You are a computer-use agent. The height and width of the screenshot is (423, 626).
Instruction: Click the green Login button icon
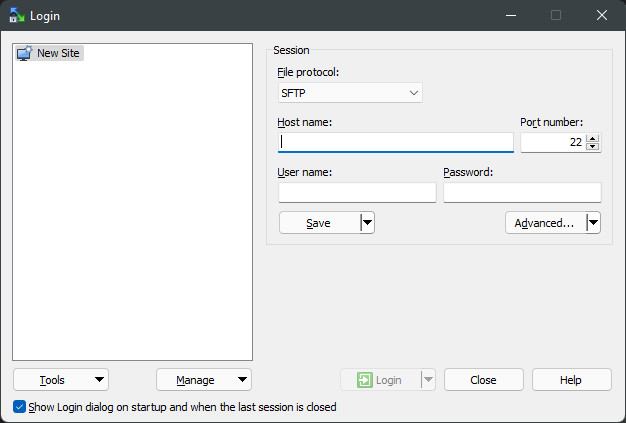click(x=364, y=380)
